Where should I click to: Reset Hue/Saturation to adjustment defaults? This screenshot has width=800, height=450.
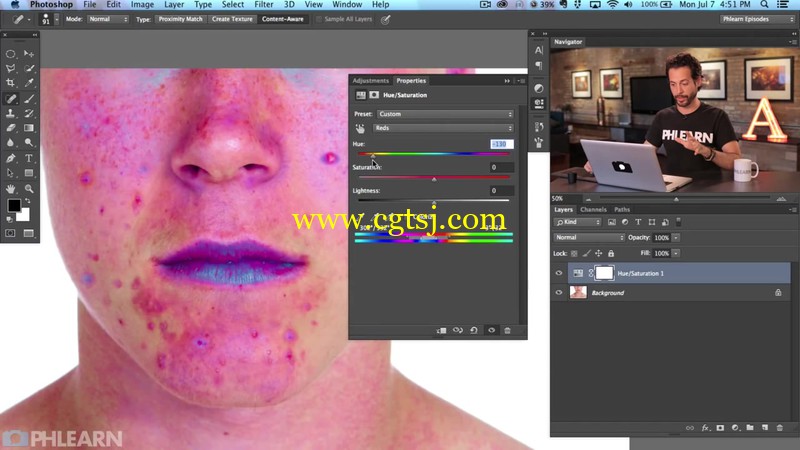pos(474,331)
